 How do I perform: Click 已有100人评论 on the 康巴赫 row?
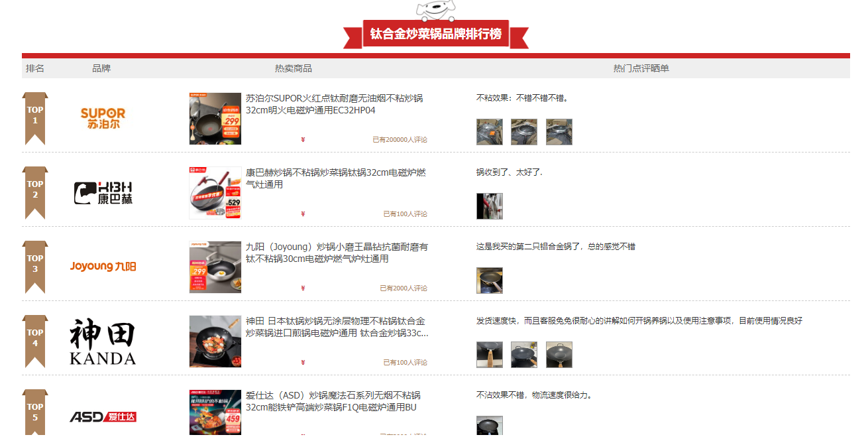pyautogui.click(x=405, y=214)
